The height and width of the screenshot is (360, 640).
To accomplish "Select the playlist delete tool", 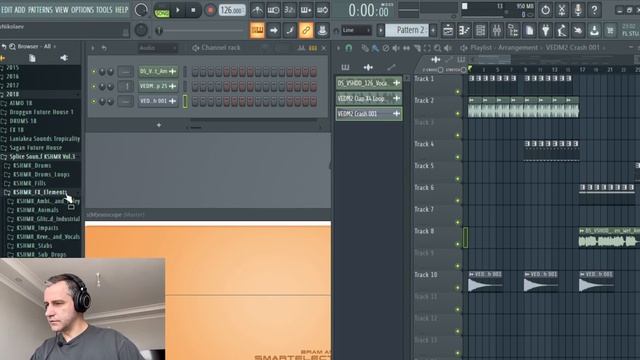I will 386,48.
